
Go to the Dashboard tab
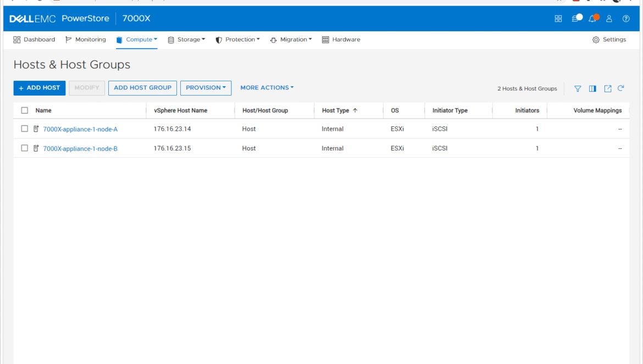click(34, 40)
